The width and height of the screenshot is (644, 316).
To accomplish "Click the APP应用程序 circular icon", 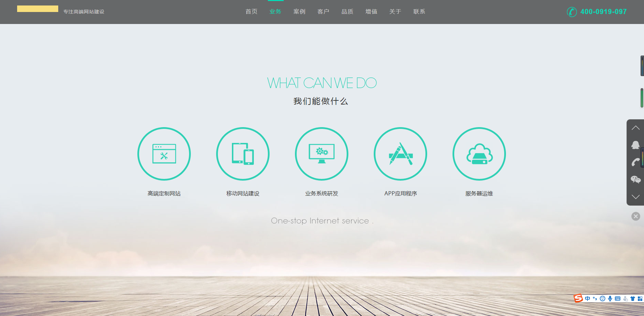I will click(400, 154).
